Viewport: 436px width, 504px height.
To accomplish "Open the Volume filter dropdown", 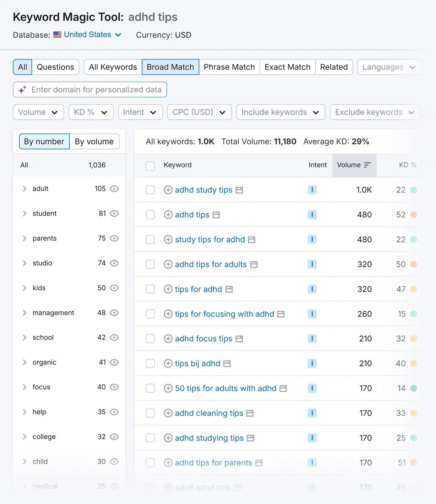I will 38,112.
